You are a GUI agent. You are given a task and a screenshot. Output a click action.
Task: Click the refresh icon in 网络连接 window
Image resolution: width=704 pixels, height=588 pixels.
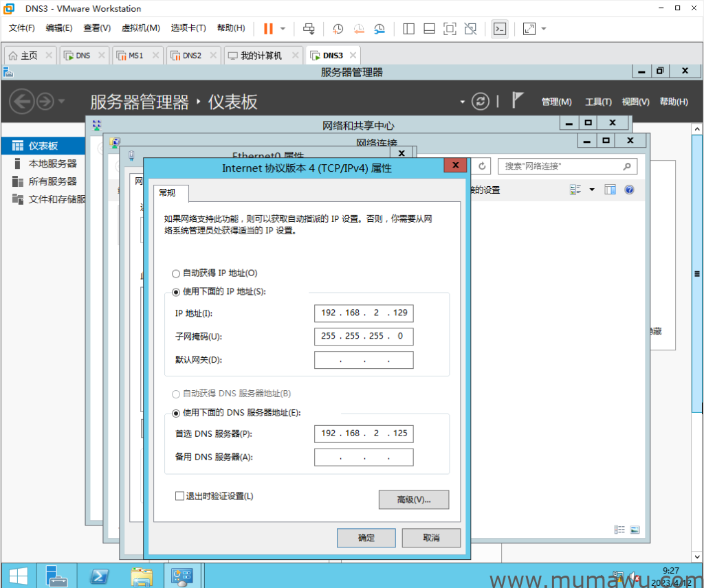(x=482, y=166)
